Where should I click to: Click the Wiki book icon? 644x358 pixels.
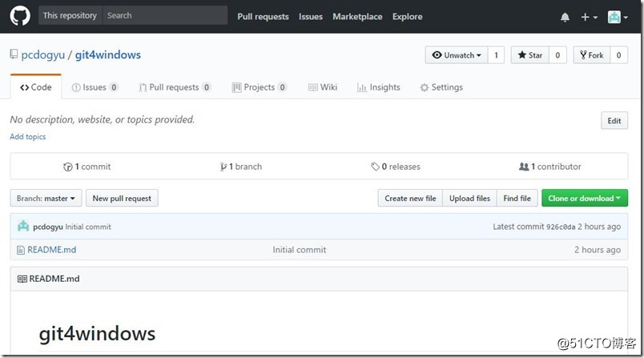coord(313,87)
